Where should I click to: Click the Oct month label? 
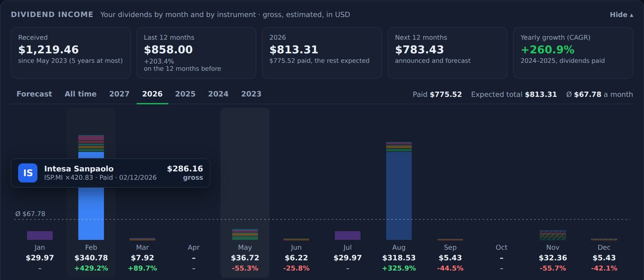click(501, 248)
